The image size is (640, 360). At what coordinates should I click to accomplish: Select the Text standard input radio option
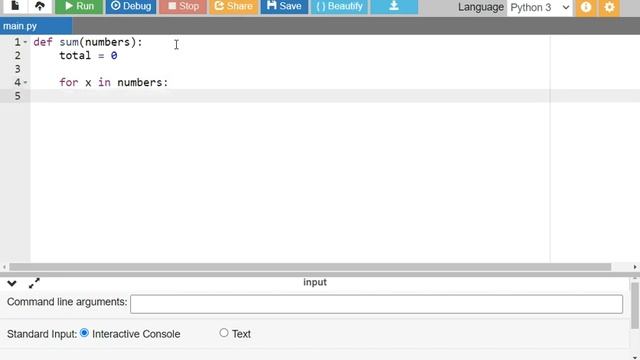224,333
